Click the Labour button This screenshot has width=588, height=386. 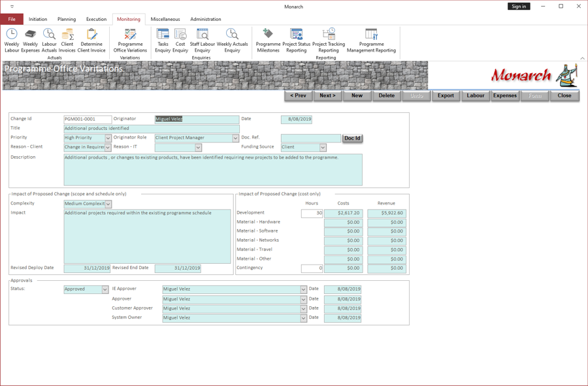click(x=476, y=95)
